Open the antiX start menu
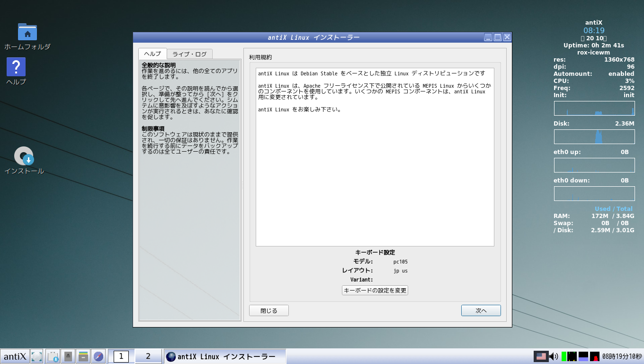Viewport: 644px width, 364px height. pos(15,356)
